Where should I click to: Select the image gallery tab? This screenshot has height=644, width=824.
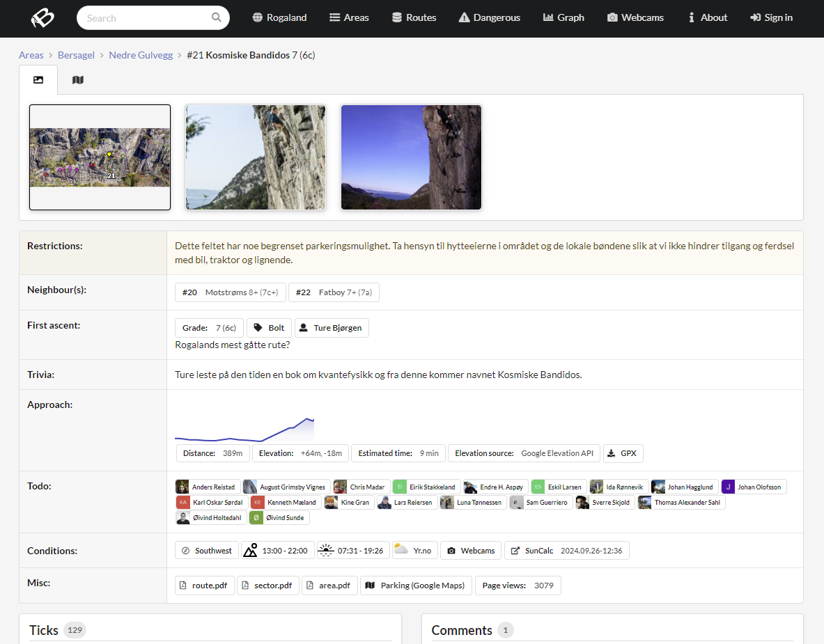38,80
